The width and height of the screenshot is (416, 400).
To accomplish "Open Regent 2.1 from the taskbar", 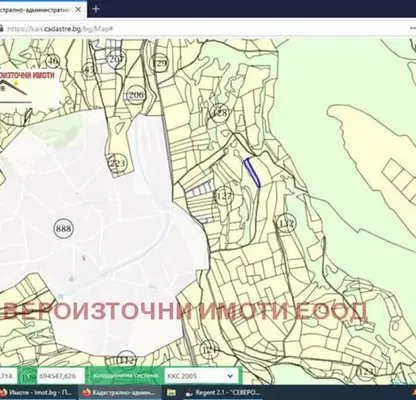I will pos(223,393).
